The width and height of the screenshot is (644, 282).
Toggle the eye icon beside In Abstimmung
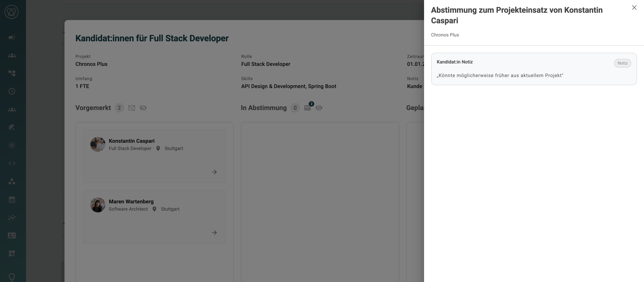[x=319, y=108]
